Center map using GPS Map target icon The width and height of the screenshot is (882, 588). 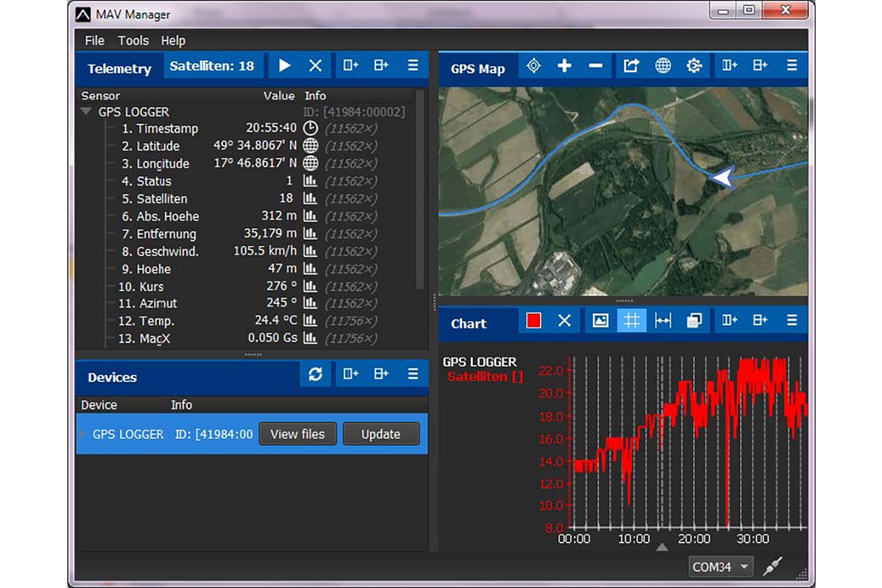point(534,66)
